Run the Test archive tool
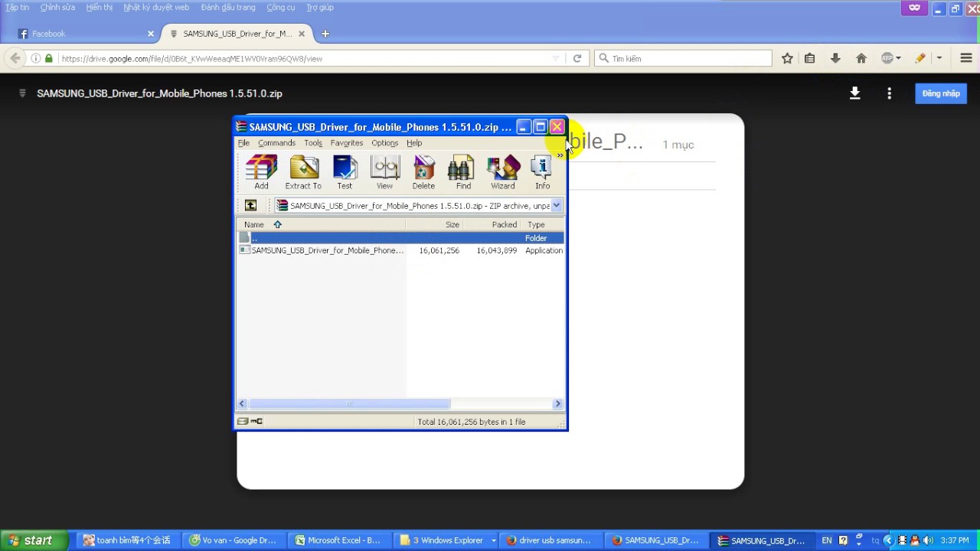 (345, 172)
